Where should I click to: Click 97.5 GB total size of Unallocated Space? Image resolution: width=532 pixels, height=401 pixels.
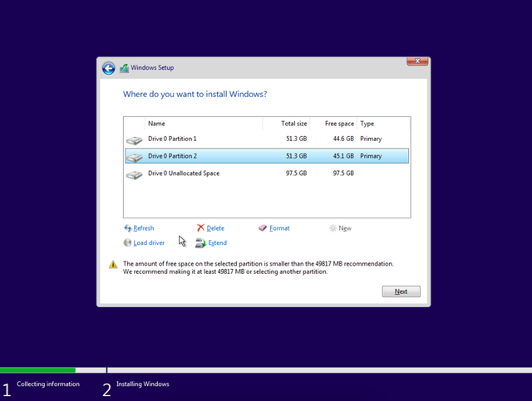click(x=296, y=174)
